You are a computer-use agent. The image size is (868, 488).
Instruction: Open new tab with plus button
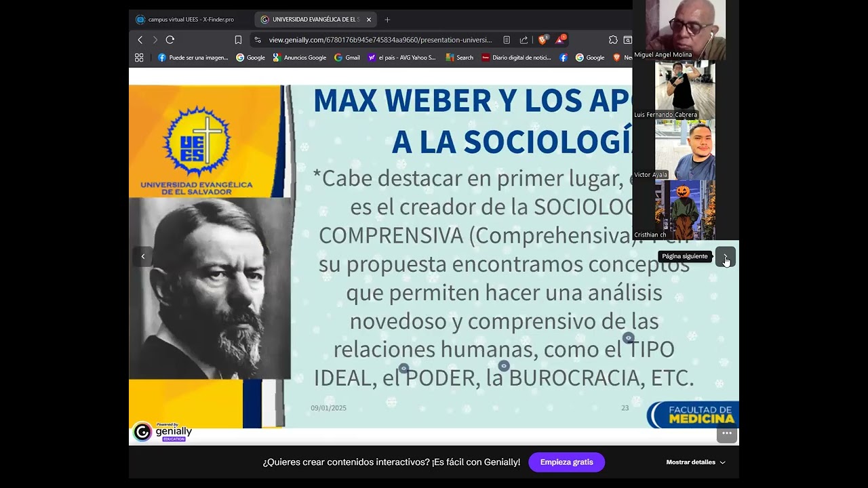(387, 20)
